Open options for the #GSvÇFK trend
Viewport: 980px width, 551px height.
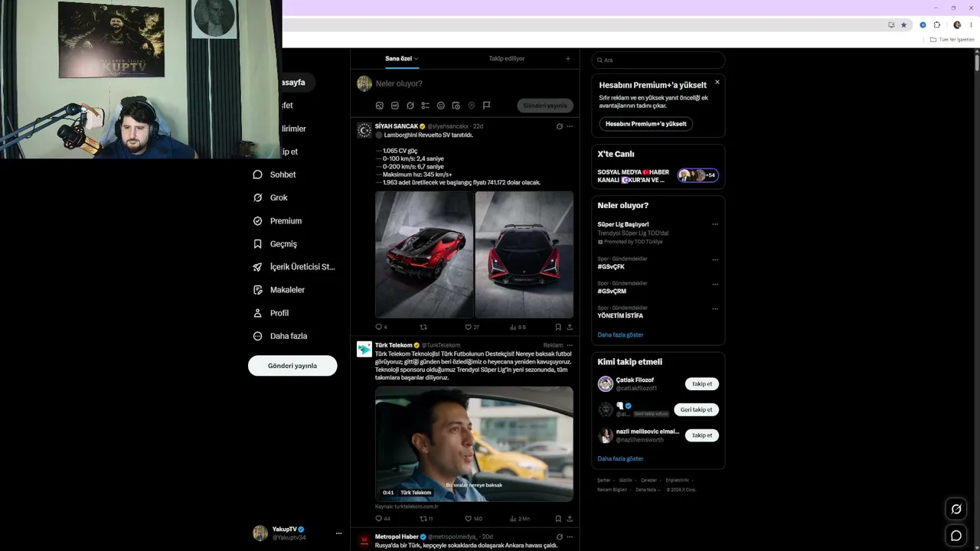(715, 259)
